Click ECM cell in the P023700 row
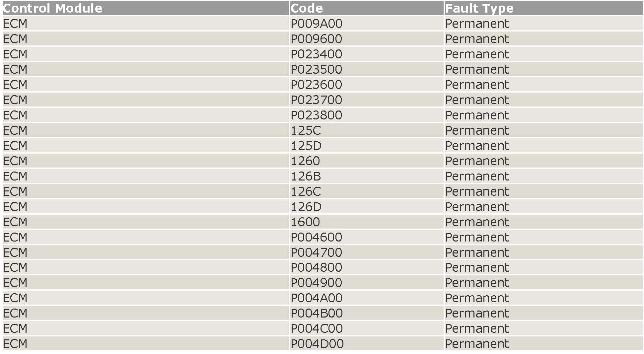This screenshot has width=644, height=354. click(15, 100)
